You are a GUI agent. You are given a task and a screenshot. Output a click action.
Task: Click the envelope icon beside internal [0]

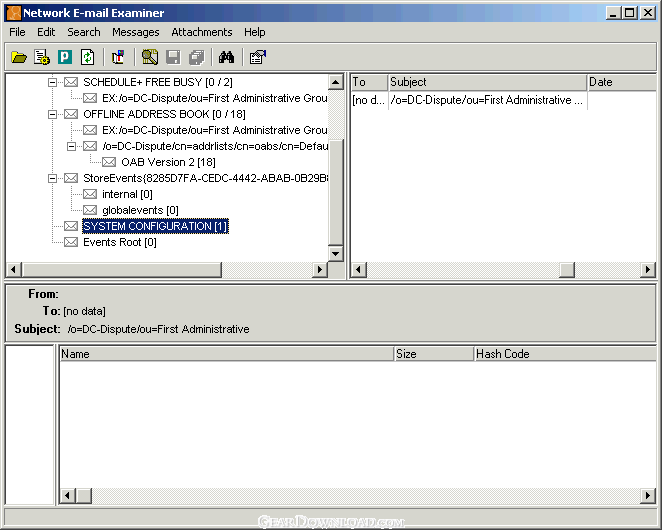pos(90,194)
